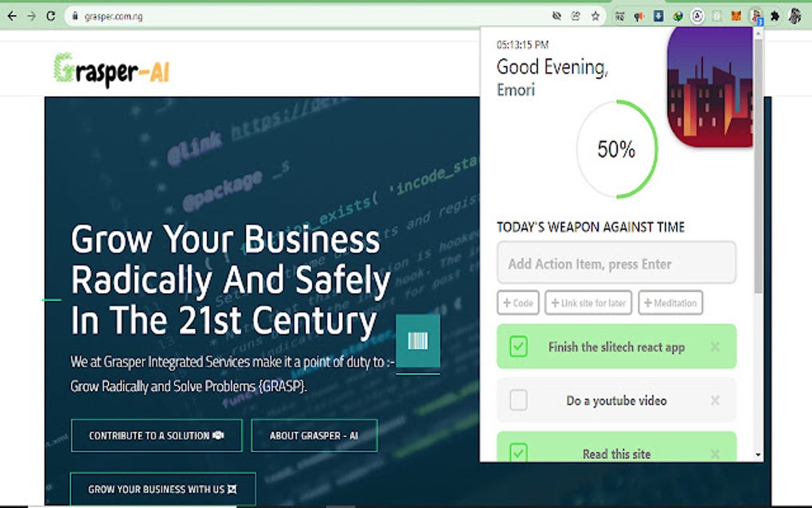This screenshot has height=508, width=812.
Task: Click the share page icon
Action: (576, 16)
